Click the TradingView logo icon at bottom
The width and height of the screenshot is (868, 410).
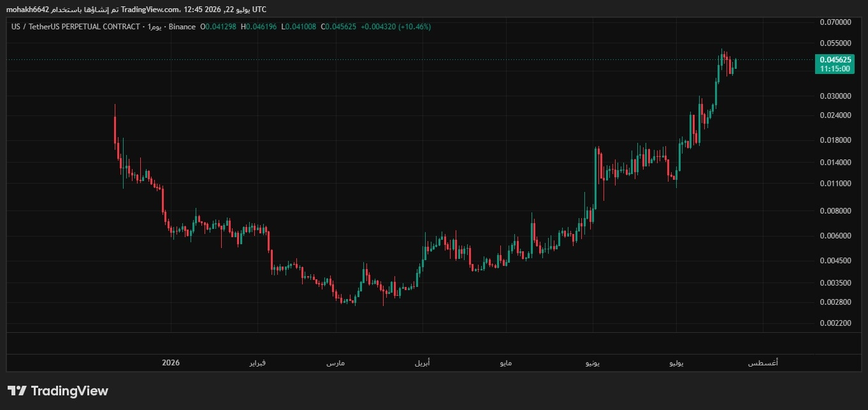17,391
